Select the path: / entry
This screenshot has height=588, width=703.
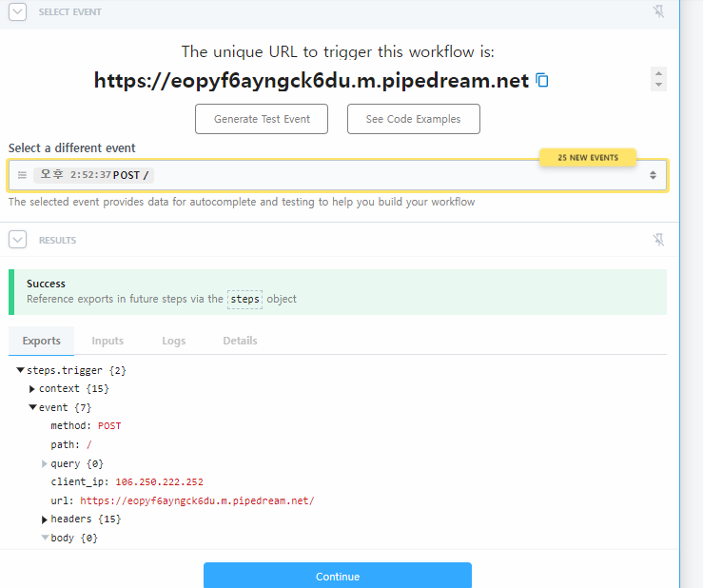click(71, 444)
